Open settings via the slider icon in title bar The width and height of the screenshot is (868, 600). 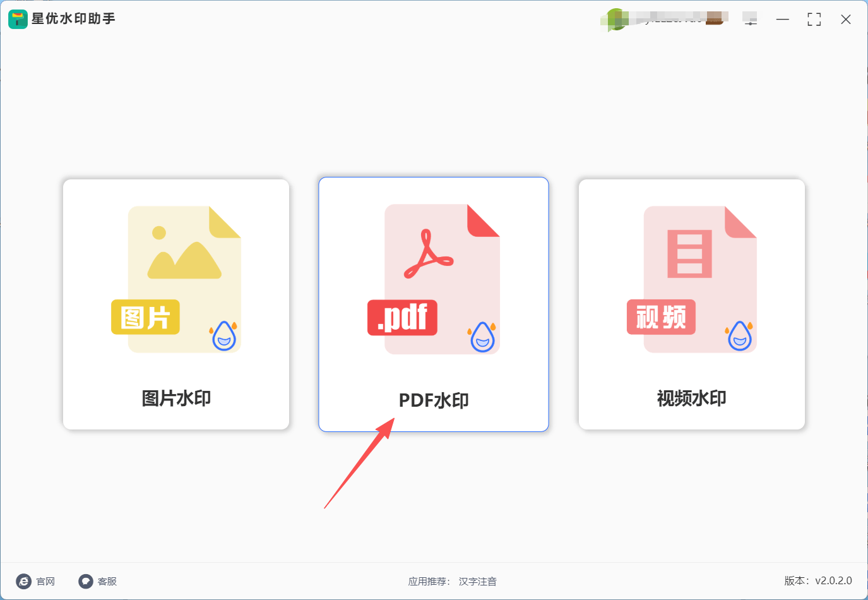[750, 20]
